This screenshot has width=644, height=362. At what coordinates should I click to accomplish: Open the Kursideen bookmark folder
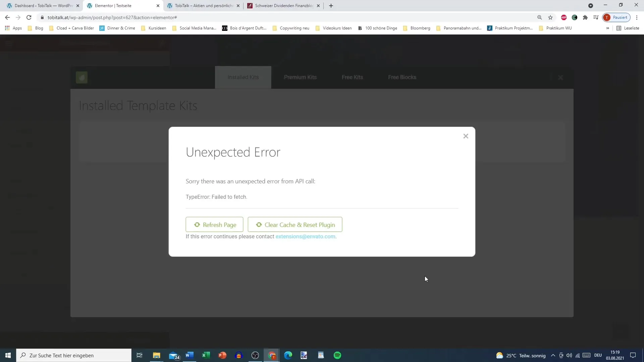[154, 28]
